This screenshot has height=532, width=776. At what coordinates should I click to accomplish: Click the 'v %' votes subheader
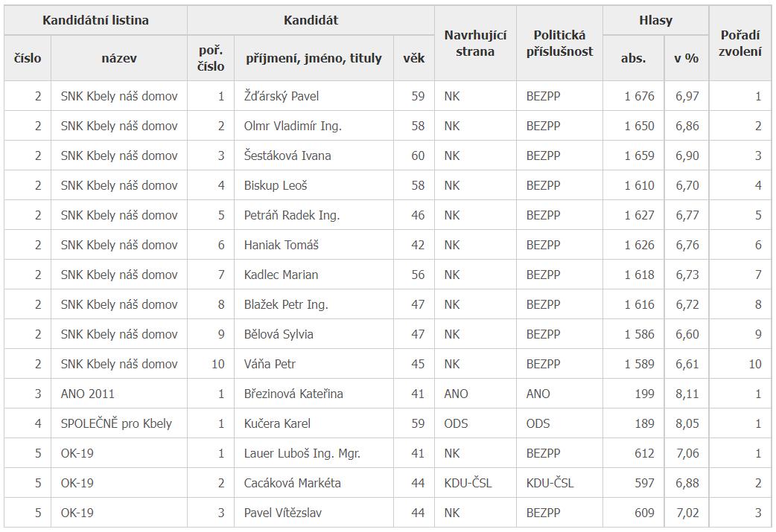point(686,58)
